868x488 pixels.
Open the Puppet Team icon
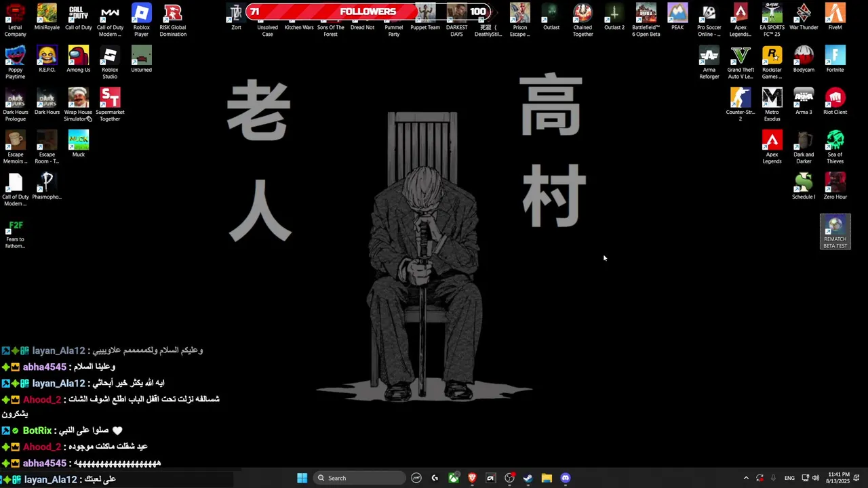[x=425, y=18]
